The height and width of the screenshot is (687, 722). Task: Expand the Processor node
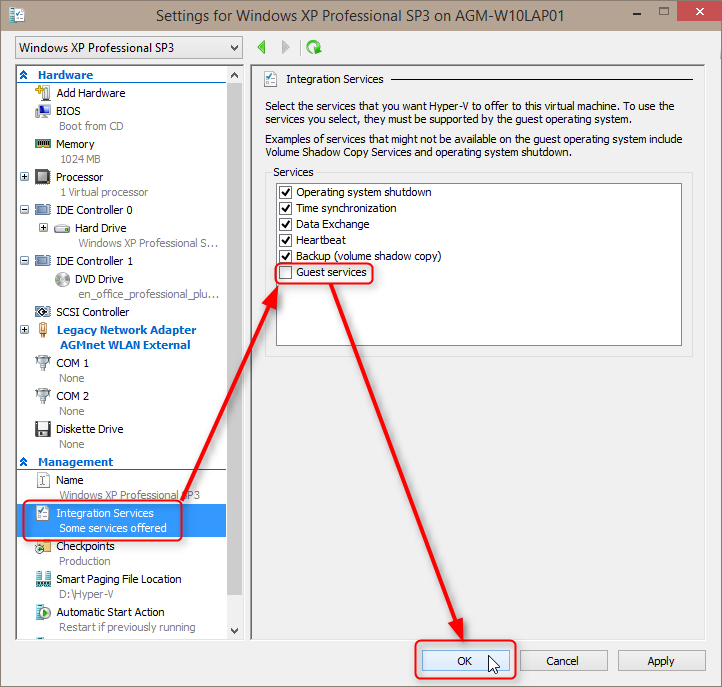coord(24,177)
